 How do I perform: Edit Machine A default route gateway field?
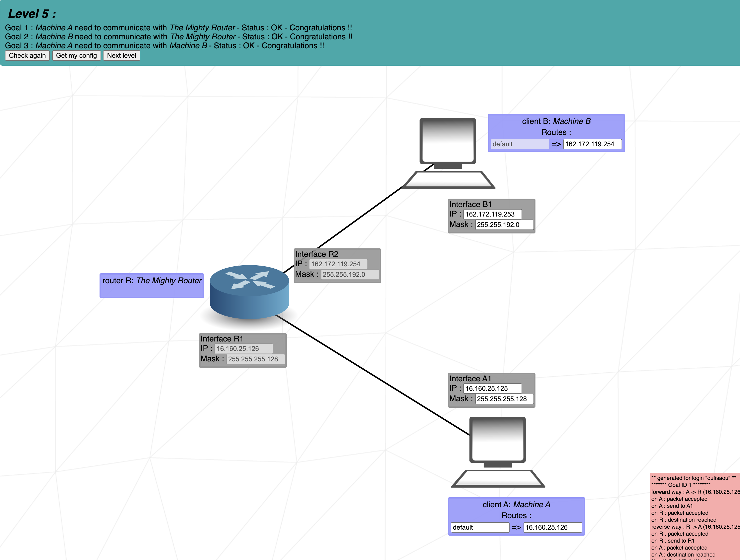552,528
